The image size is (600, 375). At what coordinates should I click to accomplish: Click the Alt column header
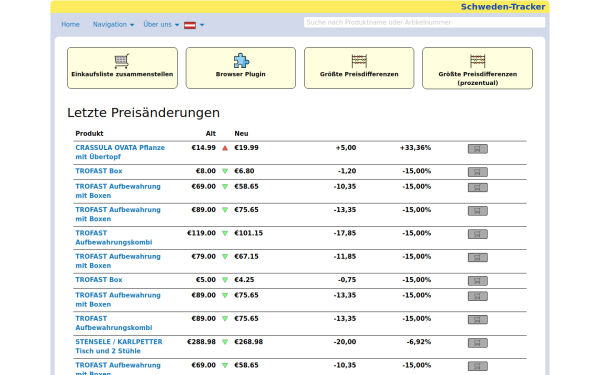coord(211,134)
